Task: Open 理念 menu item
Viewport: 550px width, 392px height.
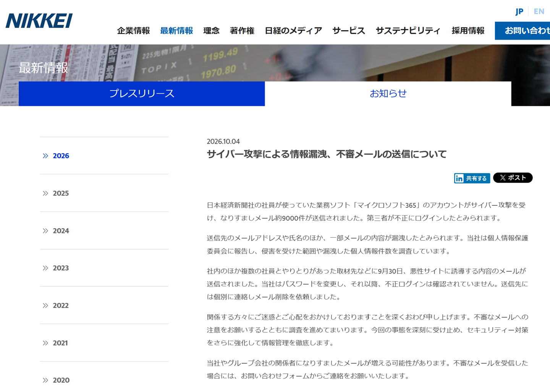Action: (x=211, y=31)
